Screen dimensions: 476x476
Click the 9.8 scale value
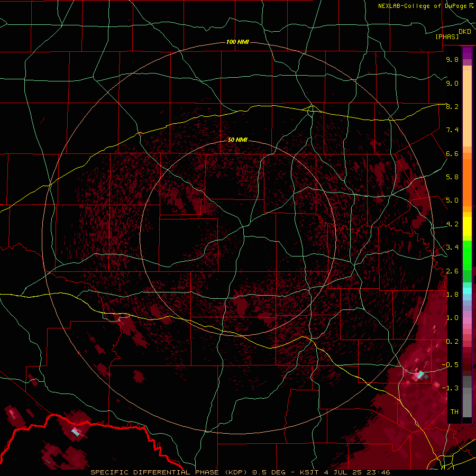tap(452, 59)
